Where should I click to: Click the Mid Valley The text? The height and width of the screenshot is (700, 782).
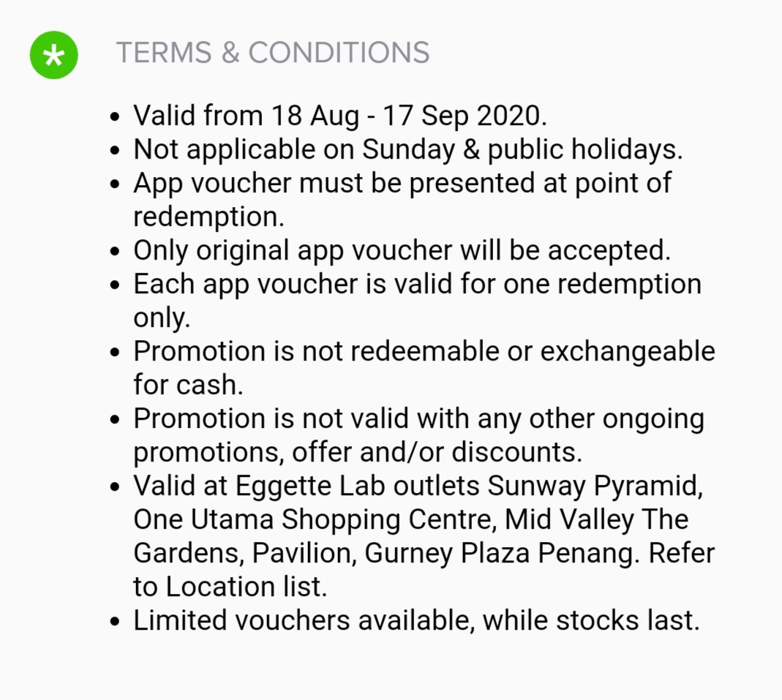(x=597, y=519)
